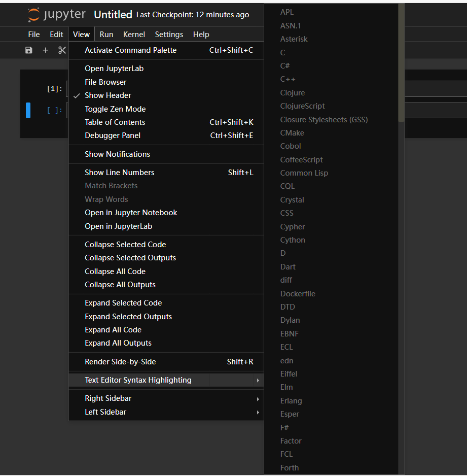Click the insert cell plus icon
The width and height of the screenshot is (467, 476).
pyautogui.click(x=46, y=50)
